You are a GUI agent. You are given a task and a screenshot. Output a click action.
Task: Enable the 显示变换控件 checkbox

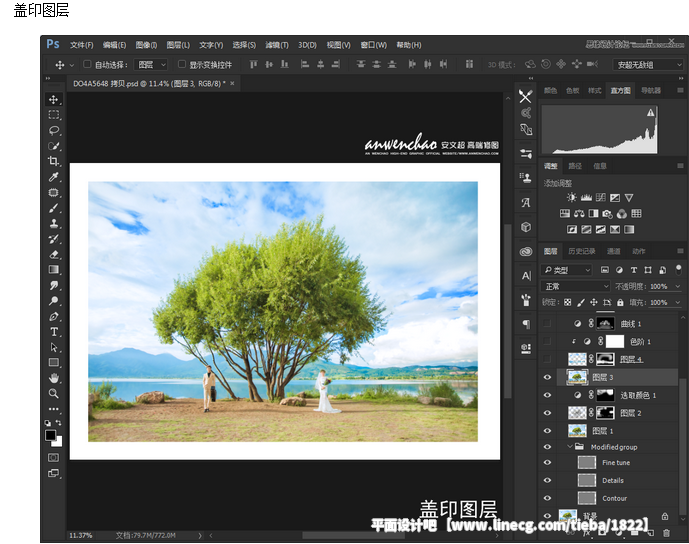[181, 64]
